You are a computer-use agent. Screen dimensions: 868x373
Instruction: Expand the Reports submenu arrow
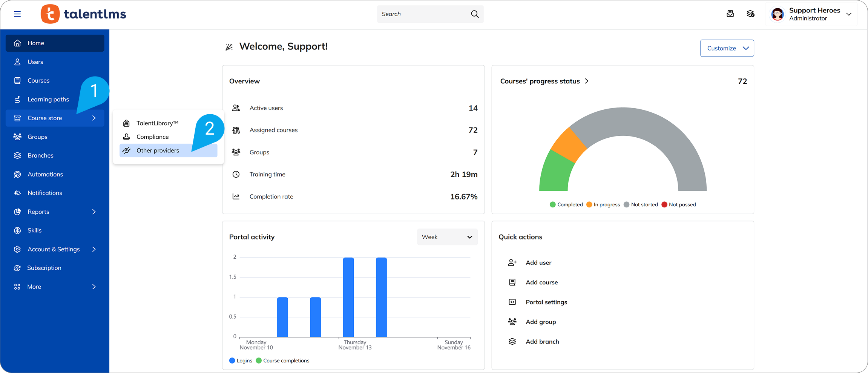[x=94, y=212]
